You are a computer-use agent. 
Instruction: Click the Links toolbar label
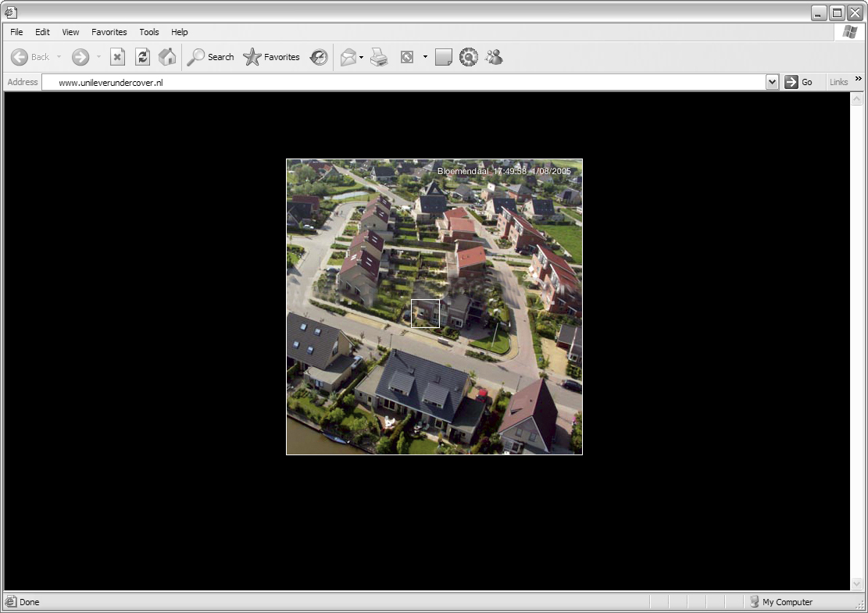point(838,83)
